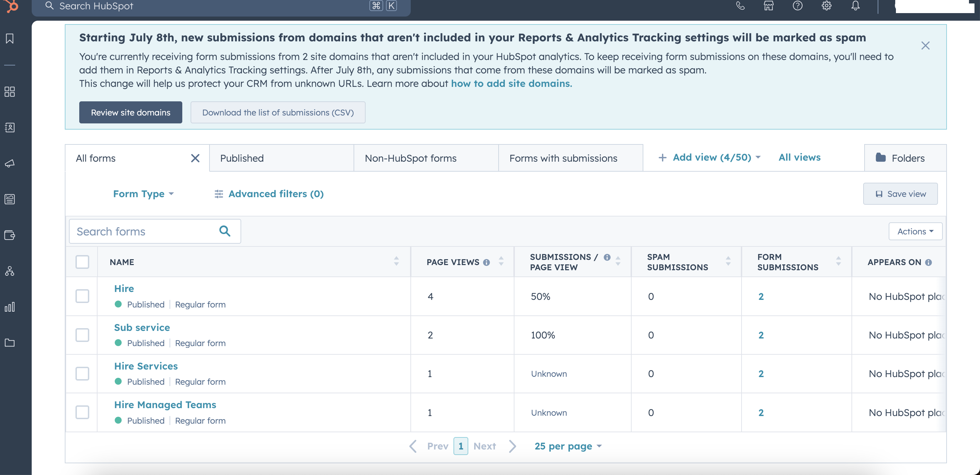Open Sub service's 2 submissions link
This screenshot has height=475, width=980.
(761, 335)
